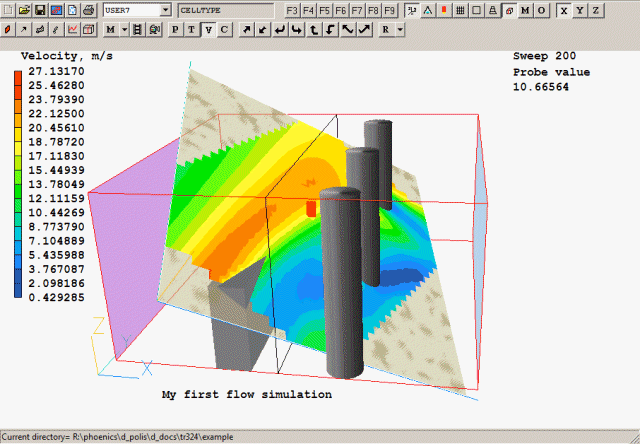640x444 pixels.
Task: Click the T temperature variable button
Action: (192, 30)
